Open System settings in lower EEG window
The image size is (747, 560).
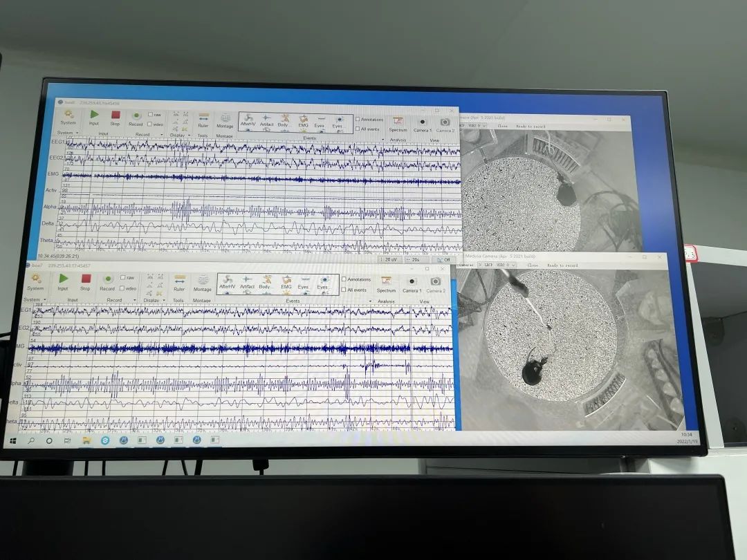click(x=35, y=282)
